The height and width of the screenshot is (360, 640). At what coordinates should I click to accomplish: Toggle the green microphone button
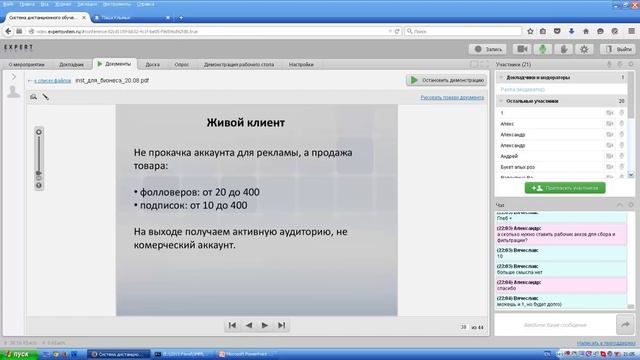click(542, 49)
